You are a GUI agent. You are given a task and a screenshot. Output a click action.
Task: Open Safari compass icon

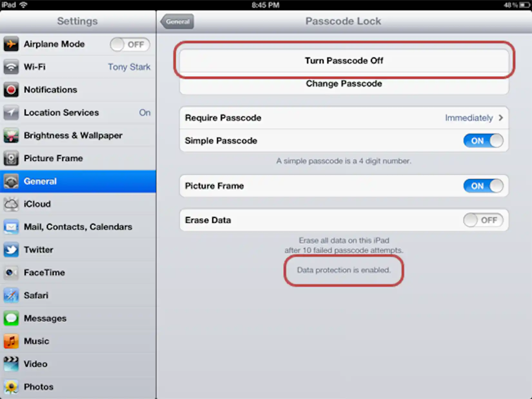pos(11,295)
